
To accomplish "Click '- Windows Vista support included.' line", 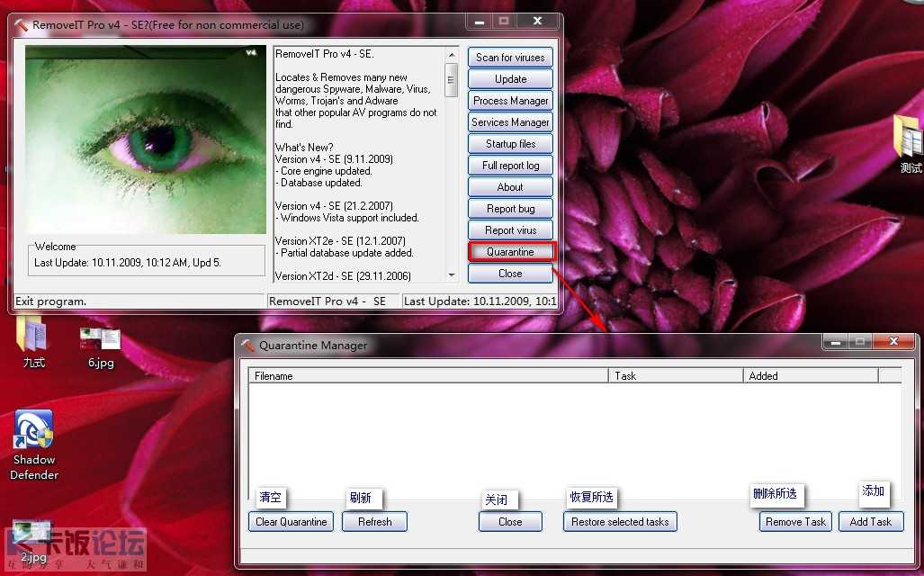I will click(x=347, y=218).
